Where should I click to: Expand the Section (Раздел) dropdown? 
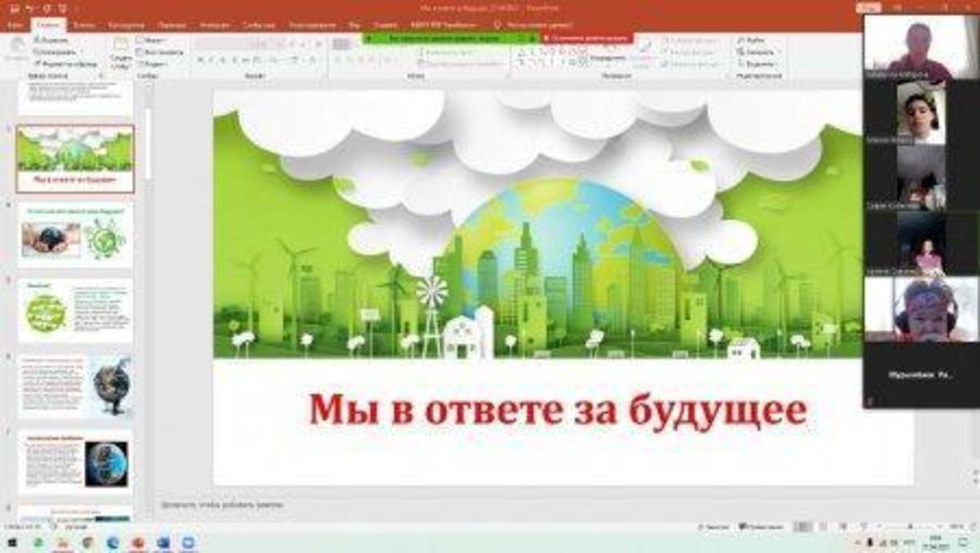[152, 64]
